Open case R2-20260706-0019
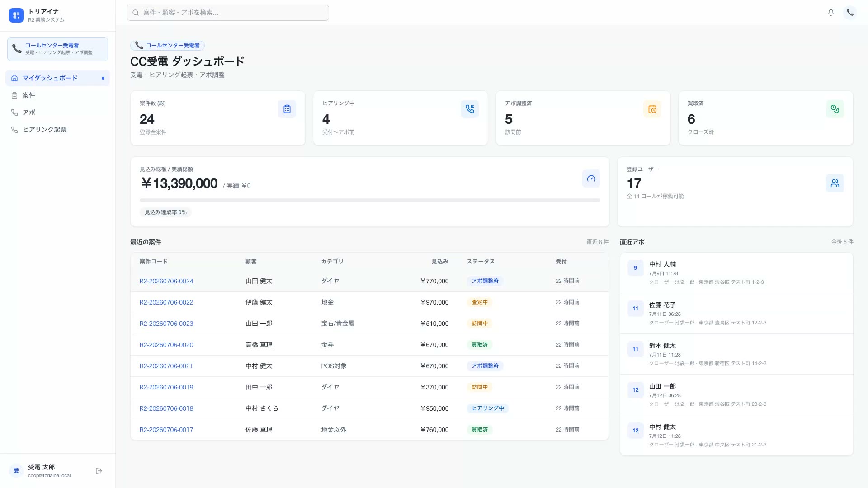This screenshot has height=488, width=868. (x=166, y=387)
